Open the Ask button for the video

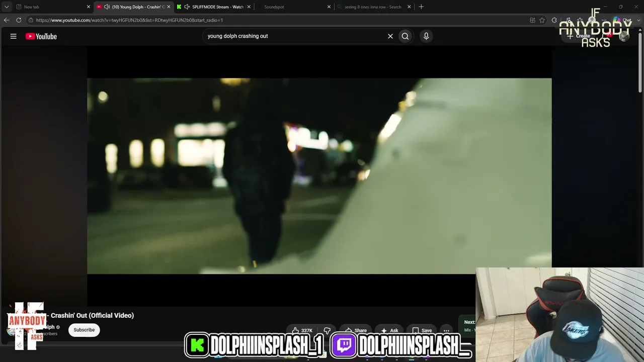[389, 330]
